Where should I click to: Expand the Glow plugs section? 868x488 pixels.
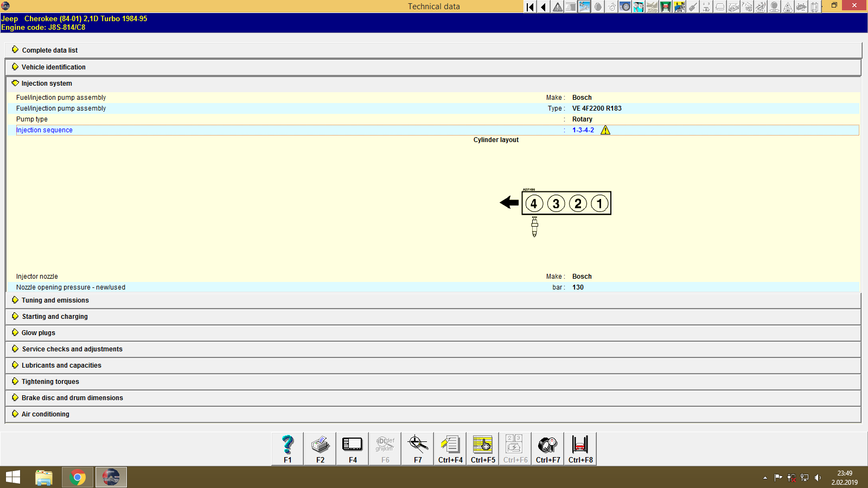[39, 332]
